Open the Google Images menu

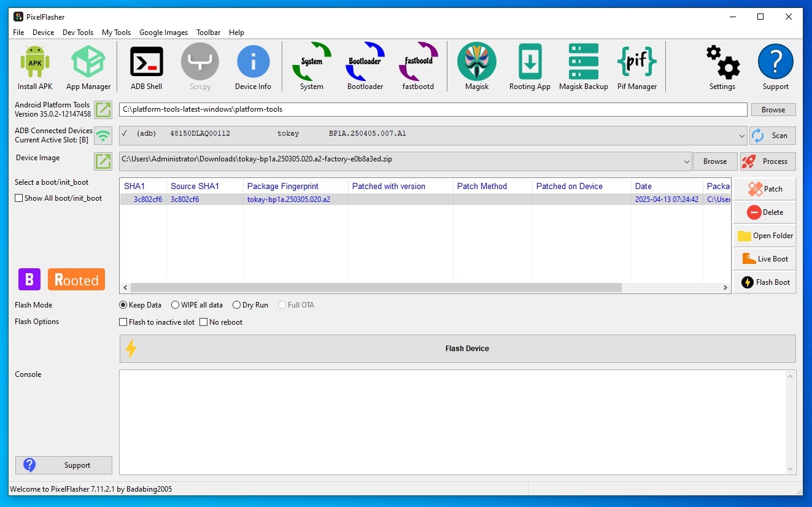164,33
